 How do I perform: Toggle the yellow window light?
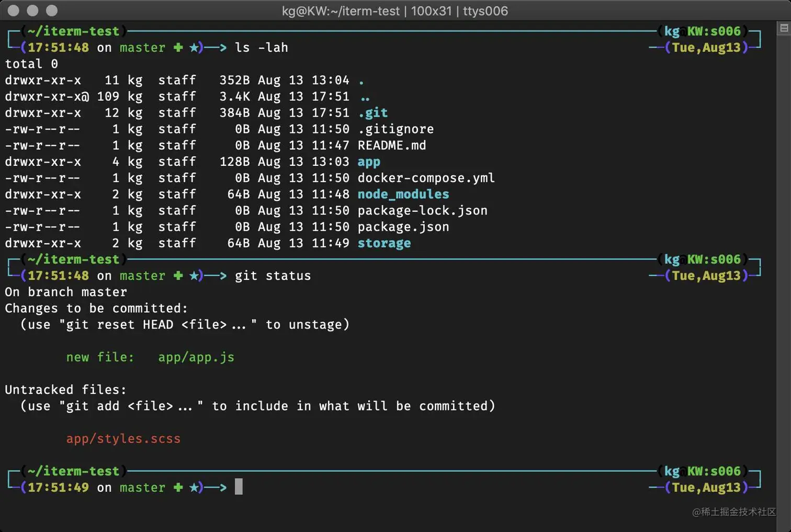coord(32,10)
